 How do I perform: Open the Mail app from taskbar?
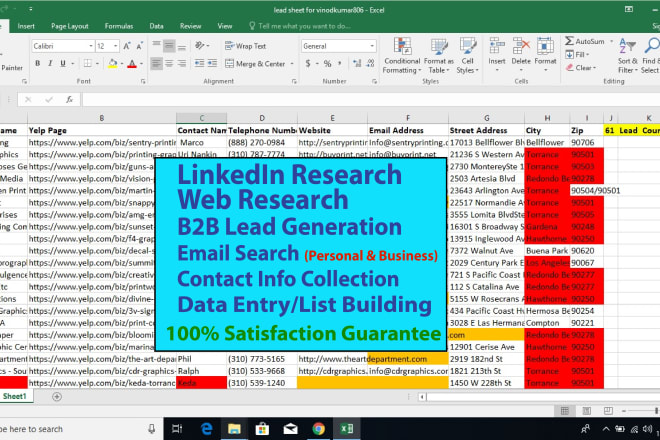[x=290, y=429]
